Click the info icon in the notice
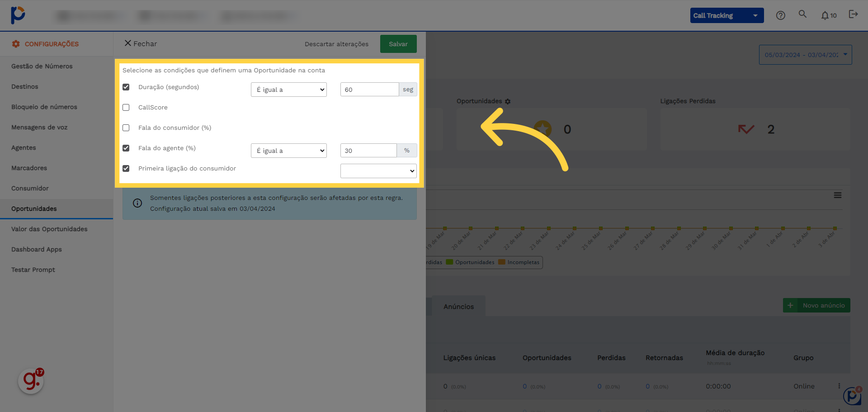 137,203
